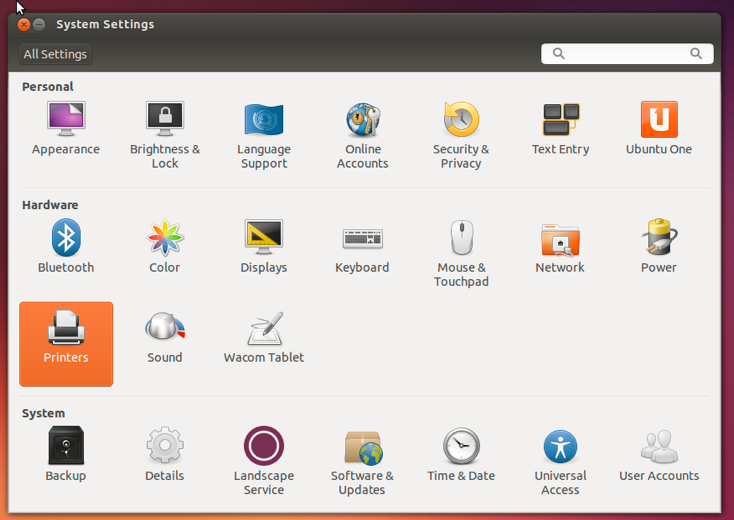Screen dimensions: 734x520
Task: Open the Wacom Tablet settings
Action: (x=264, y=337)
